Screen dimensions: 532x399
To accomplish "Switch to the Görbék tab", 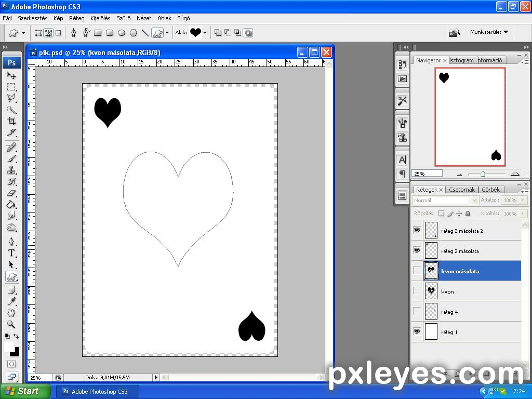I will (490, 189).
